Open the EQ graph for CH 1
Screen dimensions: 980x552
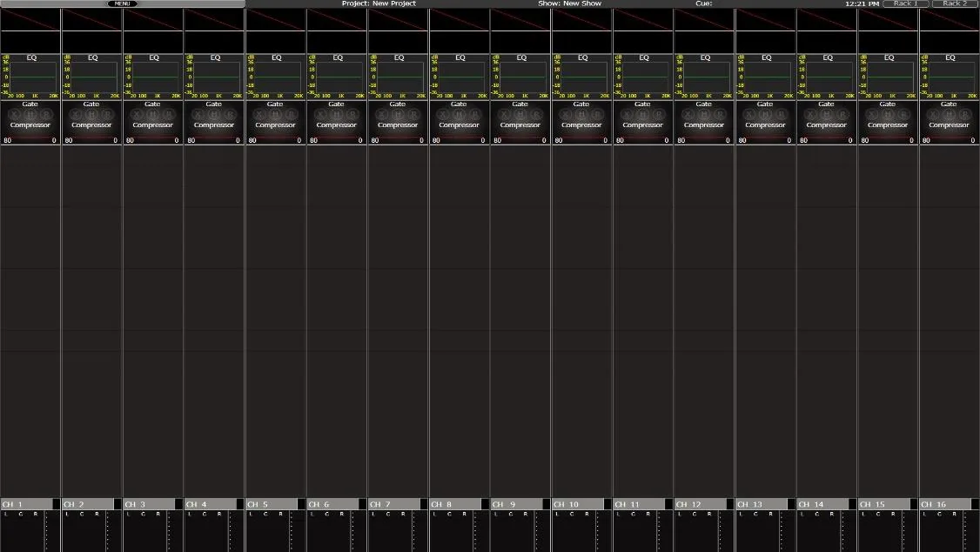click(x=30, y=77)
